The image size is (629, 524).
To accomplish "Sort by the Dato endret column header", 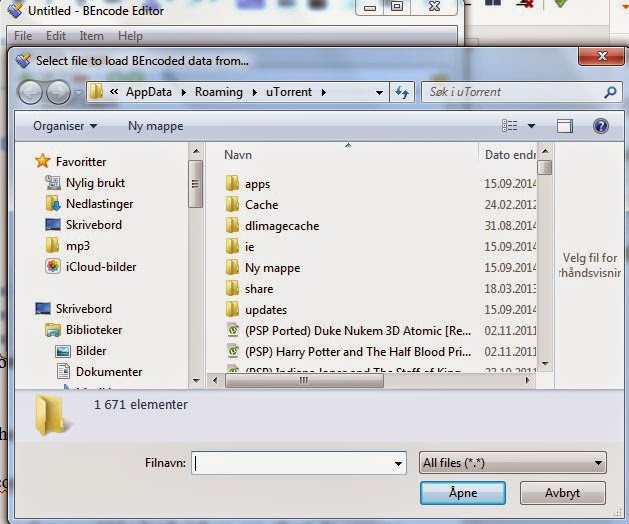I will (510, 155).
